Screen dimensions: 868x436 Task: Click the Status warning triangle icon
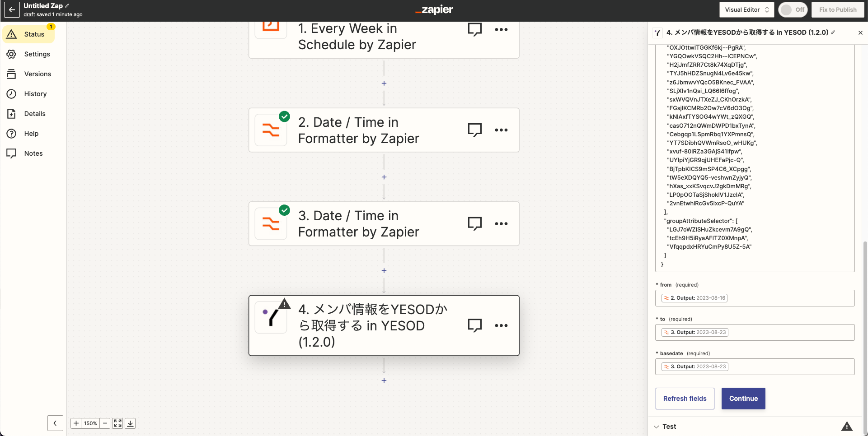[12, 34]
